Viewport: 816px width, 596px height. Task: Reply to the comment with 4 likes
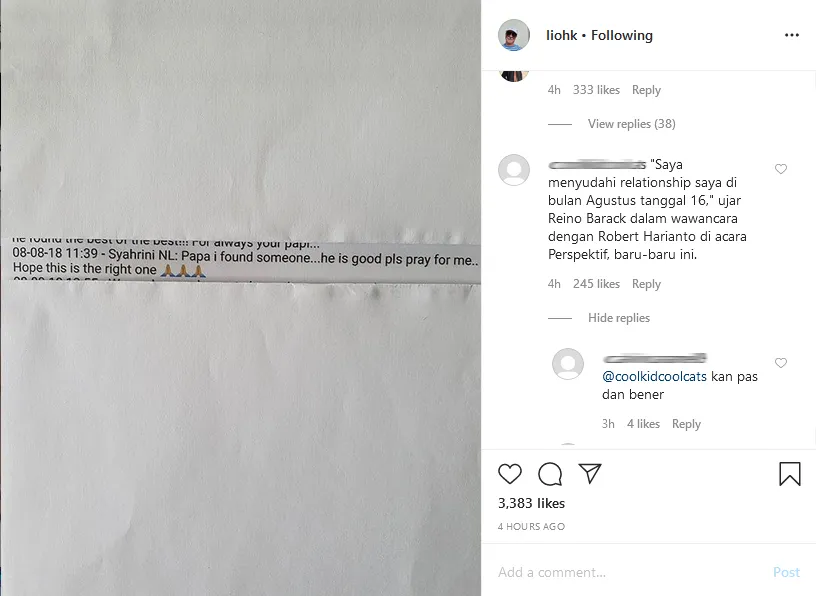point(686,424)
